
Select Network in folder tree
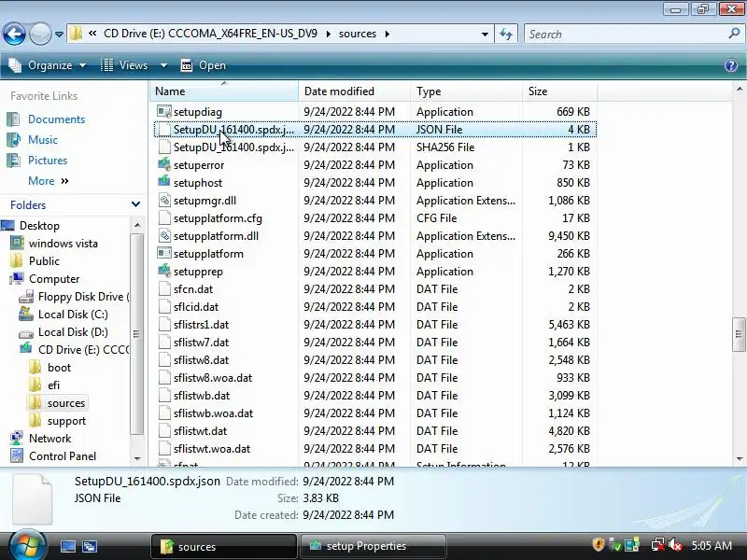(x=49, y=439)
